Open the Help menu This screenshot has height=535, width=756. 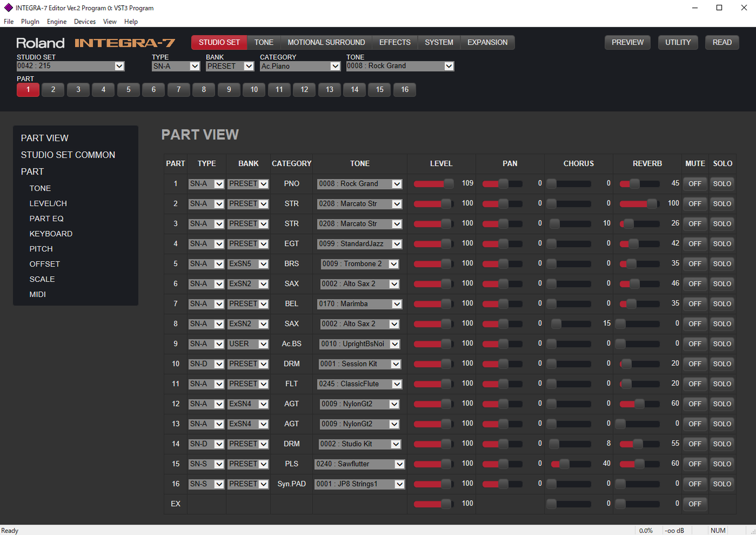(131, 22)
